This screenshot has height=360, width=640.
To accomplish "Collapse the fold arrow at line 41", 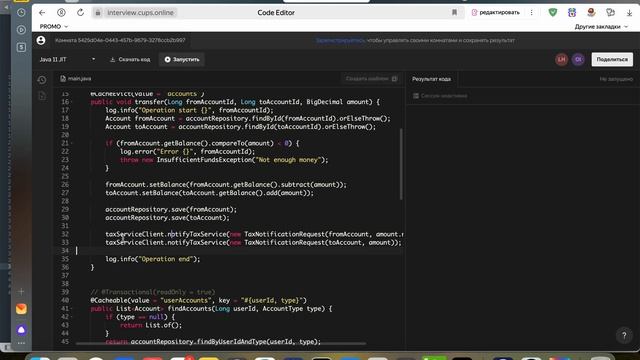I will click(72, 309).
